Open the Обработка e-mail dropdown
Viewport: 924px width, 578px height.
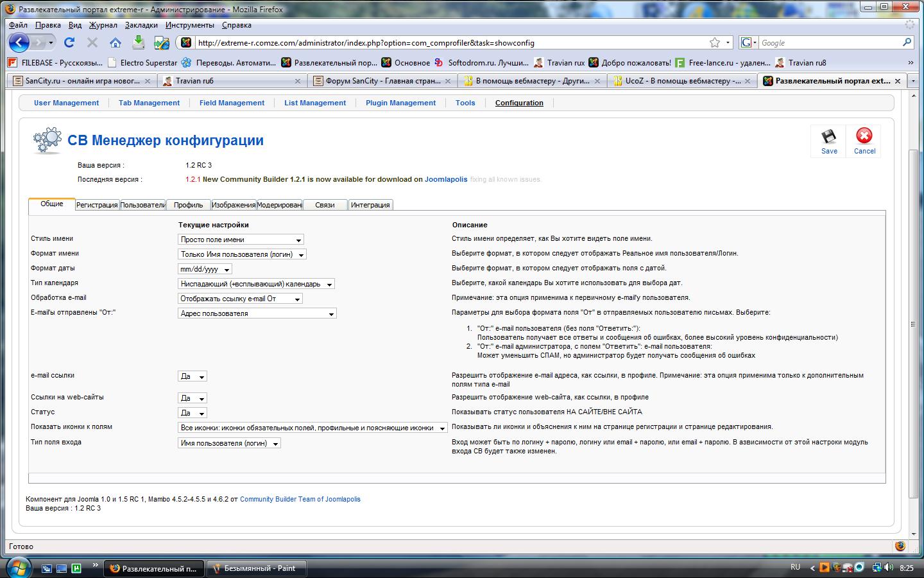[x=240, y=299]
